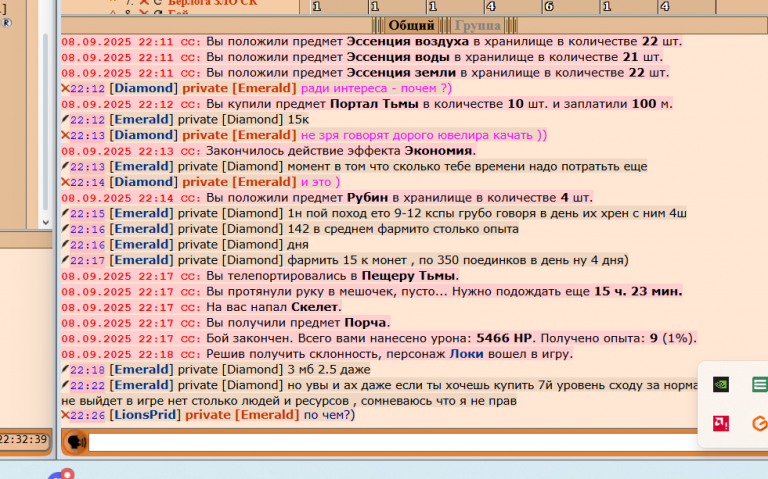Click sender [Diamond] in 'ради интереса' message
The height and width of the screenshot is (479, 768).
point(144,88)
